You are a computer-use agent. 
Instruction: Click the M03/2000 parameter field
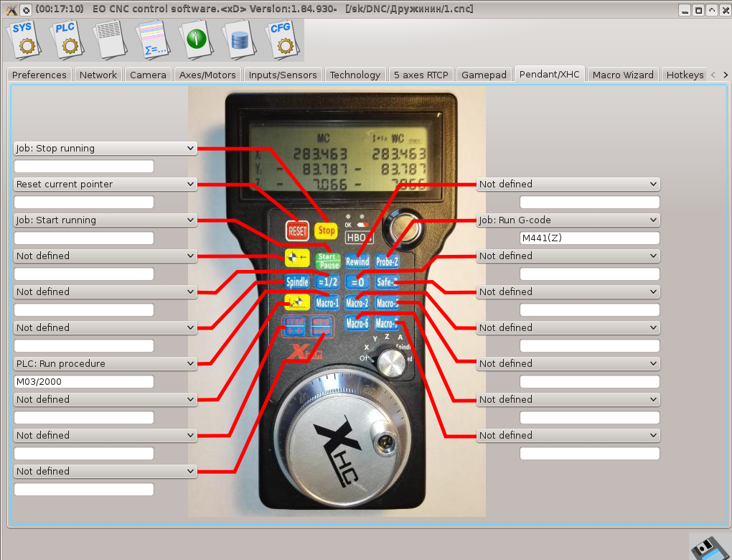point(84,381)
